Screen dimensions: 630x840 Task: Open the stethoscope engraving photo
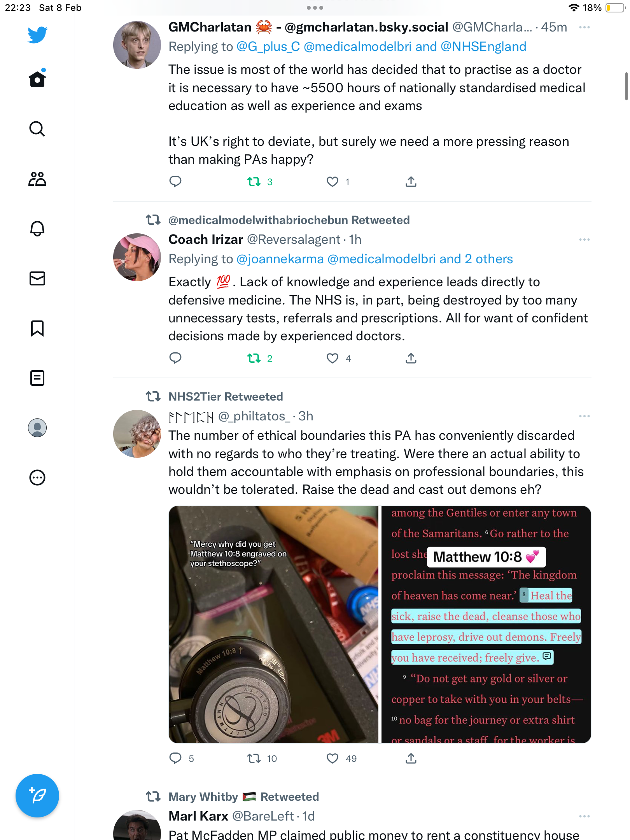coord(273,625)
